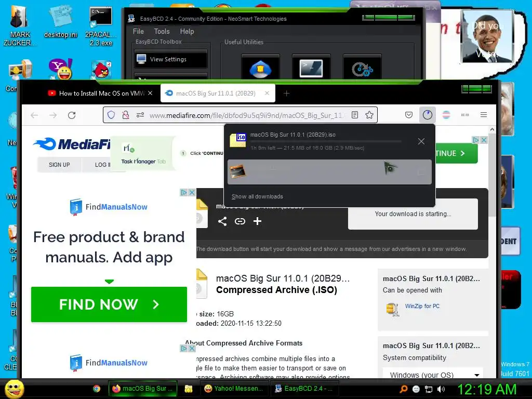Screen dimensions: 532x399
Task: Open desktop.ini file icon
Action: click(60, 22)
